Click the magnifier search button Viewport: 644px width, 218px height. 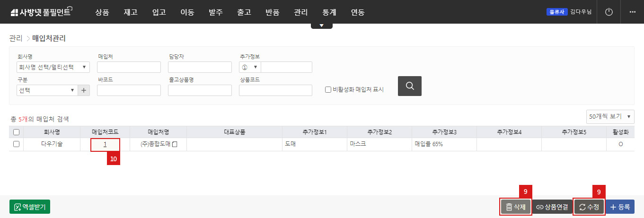pos(409,86)
